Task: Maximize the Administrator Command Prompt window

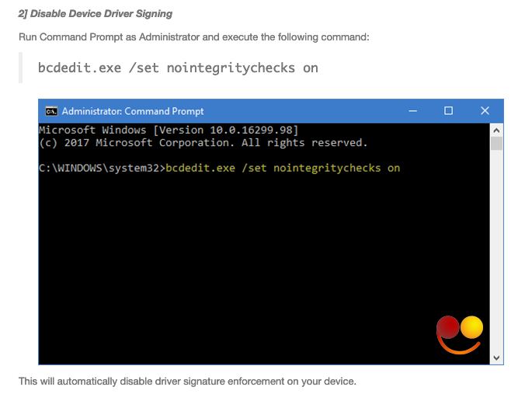Action: [448, 111]
